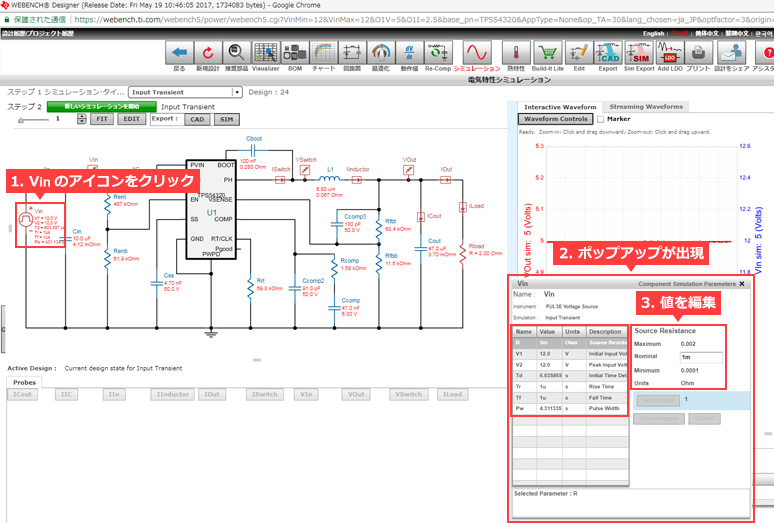Open the schematic circuit diagram icon
The height and width of the screenshot is (523, 774).
(x=352, y=53)
